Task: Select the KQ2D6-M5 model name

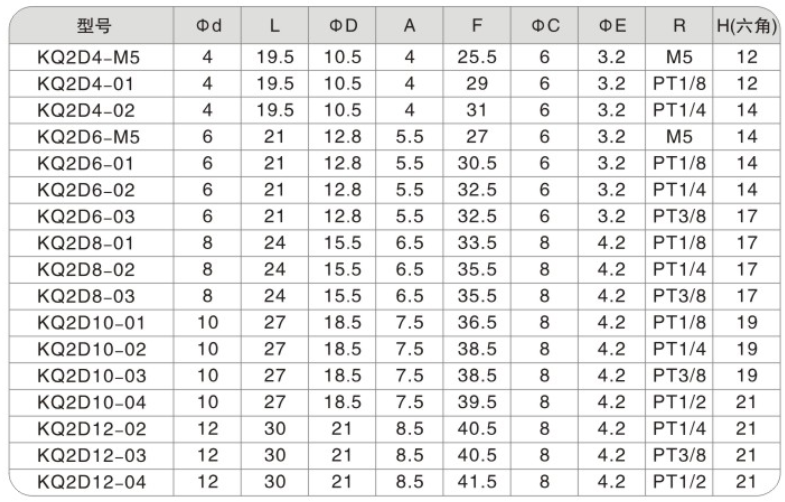Action: click(x=89, y=137)
